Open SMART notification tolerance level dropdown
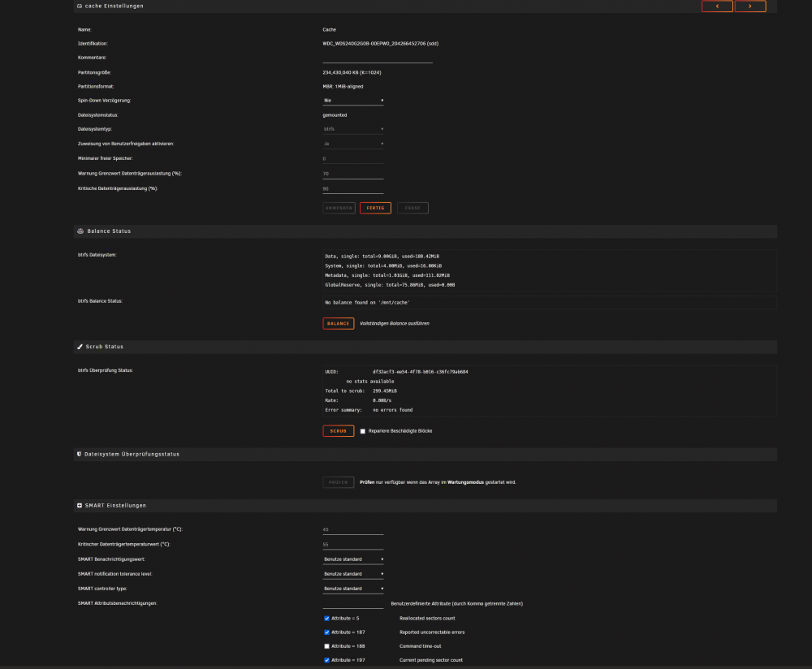This screenshot has height=669, width=812. click(x=353, y=574)
